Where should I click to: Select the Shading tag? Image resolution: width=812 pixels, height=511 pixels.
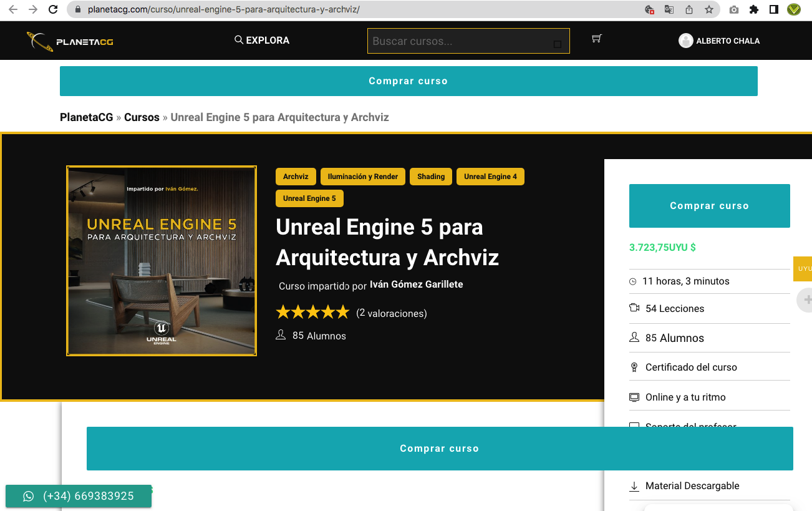point(431,177)
